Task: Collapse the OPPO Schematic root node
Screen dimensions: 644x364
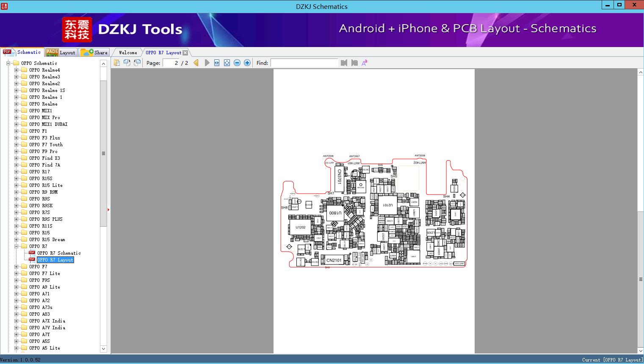Action: [8, 63]
